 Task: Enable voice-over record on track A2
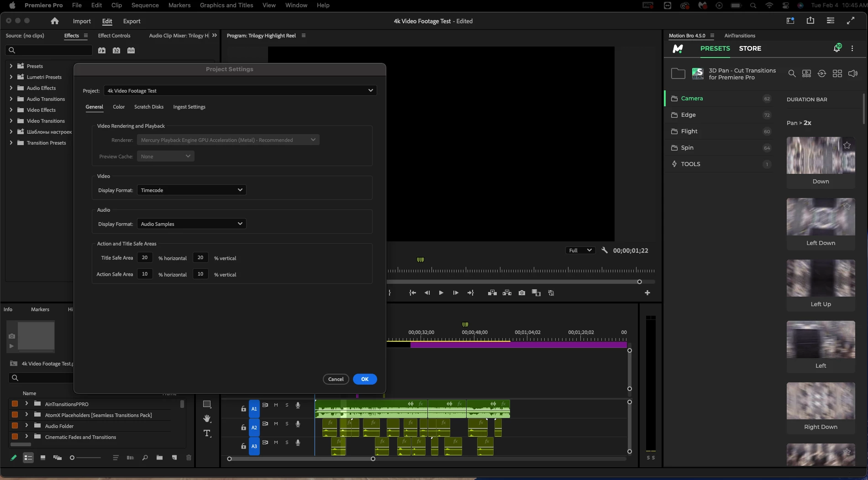point(298,424)
